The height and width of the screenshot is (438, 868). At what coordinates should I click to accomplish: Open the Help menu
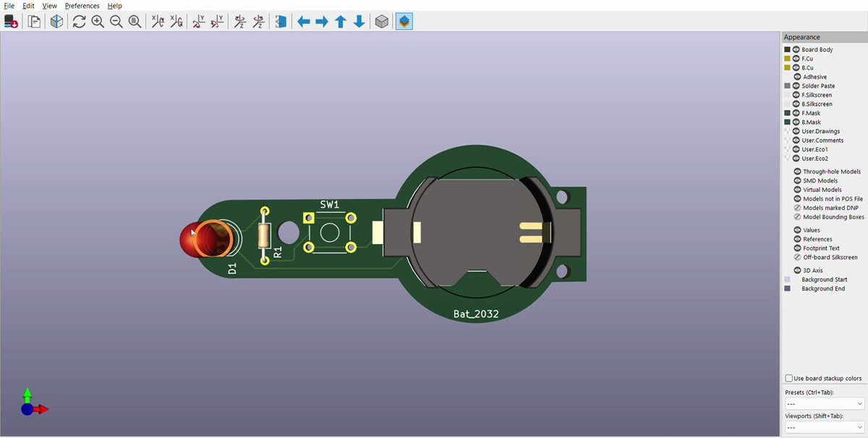point(114,6)
